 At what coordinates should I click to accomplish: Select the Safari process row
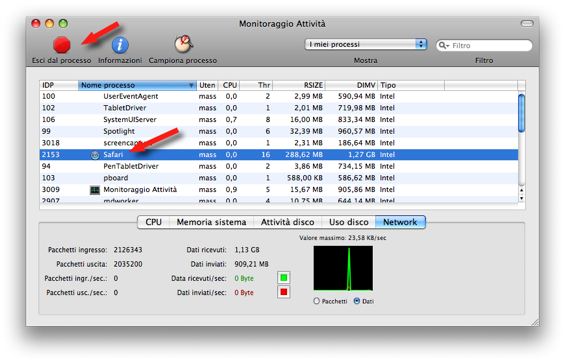click(279, 155)
